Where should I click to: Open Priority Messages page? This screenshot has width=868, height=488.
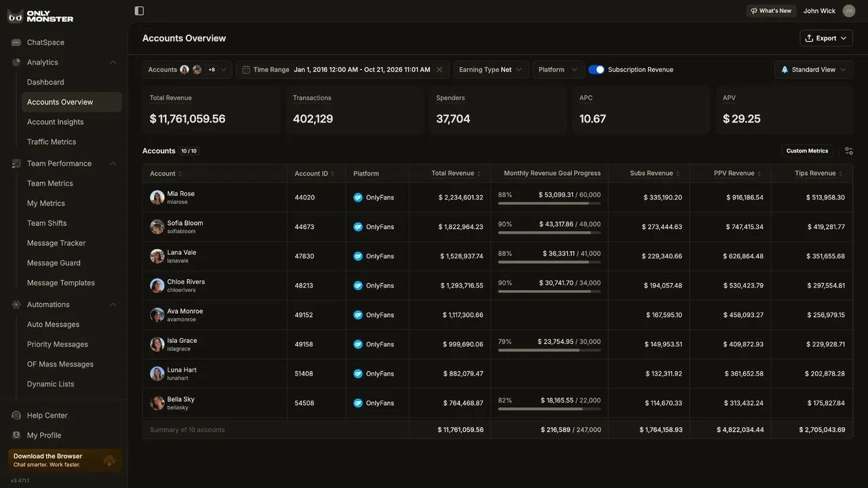[58, 344]
